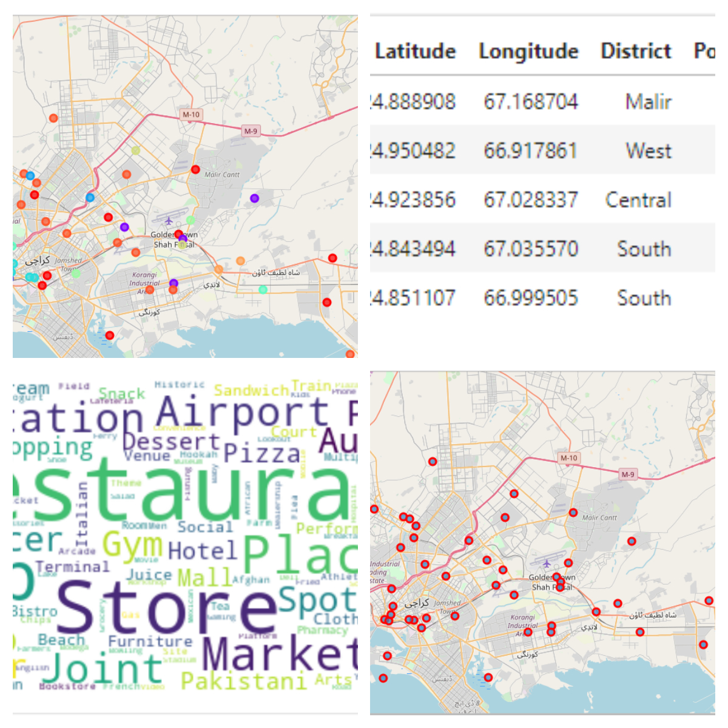Click the Longitude column header
Image resolution: width=728 pixels, height=728 pixels.
[x=528, y=52]
